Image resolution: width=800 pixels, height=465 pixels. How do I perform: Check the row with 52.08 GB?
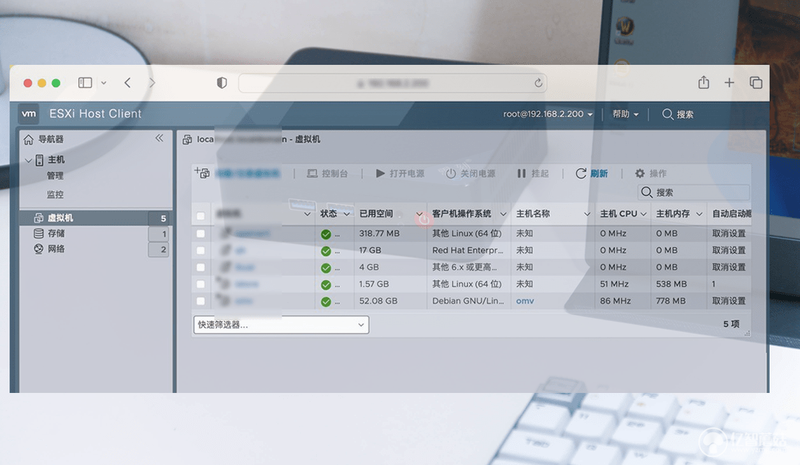point(201,301)
